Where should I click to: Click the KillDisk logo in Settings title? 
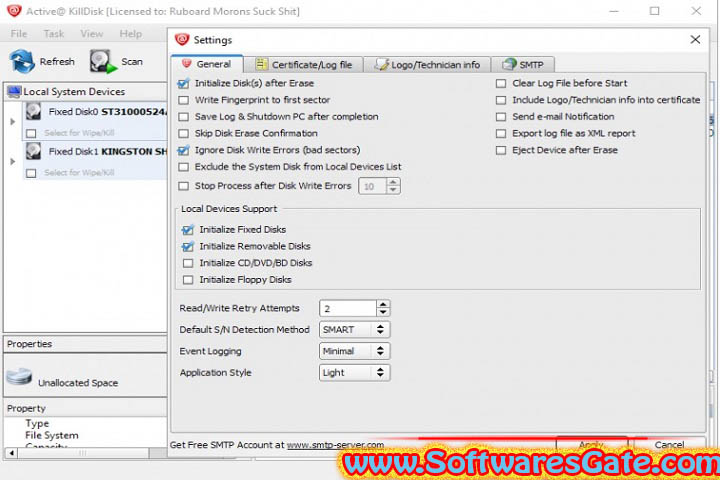click(x=182, y=40)
